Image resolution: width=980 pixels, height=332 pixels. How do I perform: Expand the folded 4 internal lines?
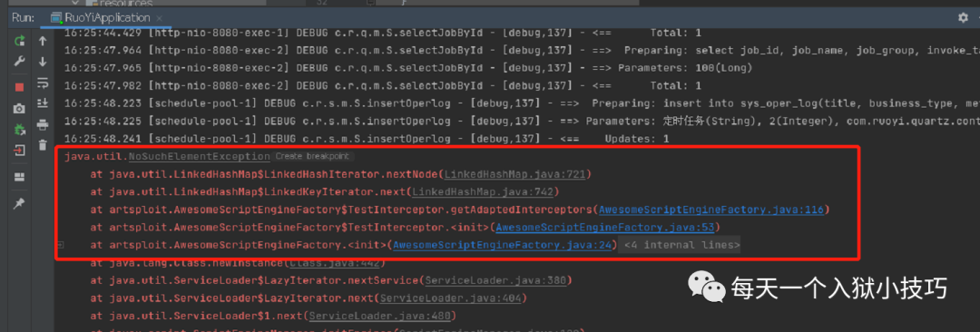681,245
